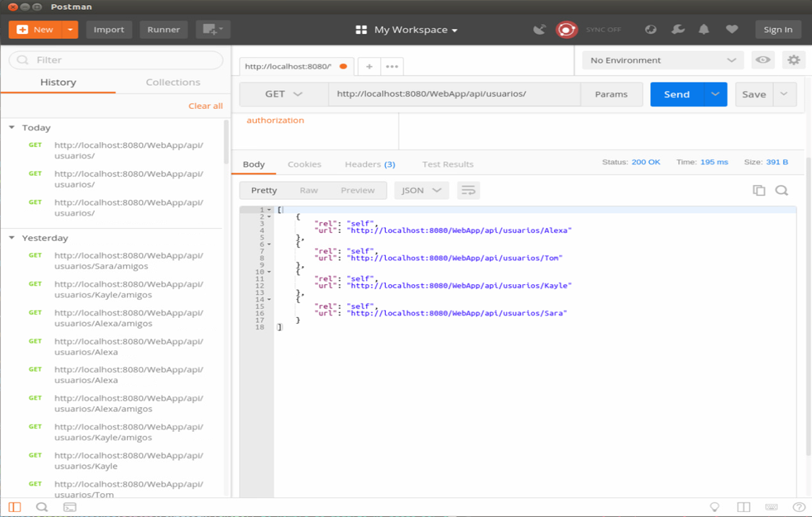
Task: Open the Headers (3) tab
Action: 370,164
